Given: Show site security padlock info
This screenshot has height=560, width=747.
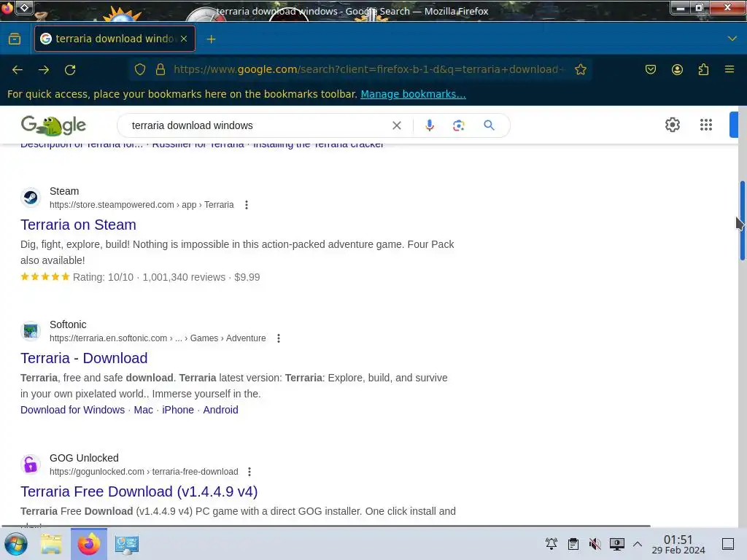Looking at the screenshot, I should pyautogui.click(x=160, y=69).
